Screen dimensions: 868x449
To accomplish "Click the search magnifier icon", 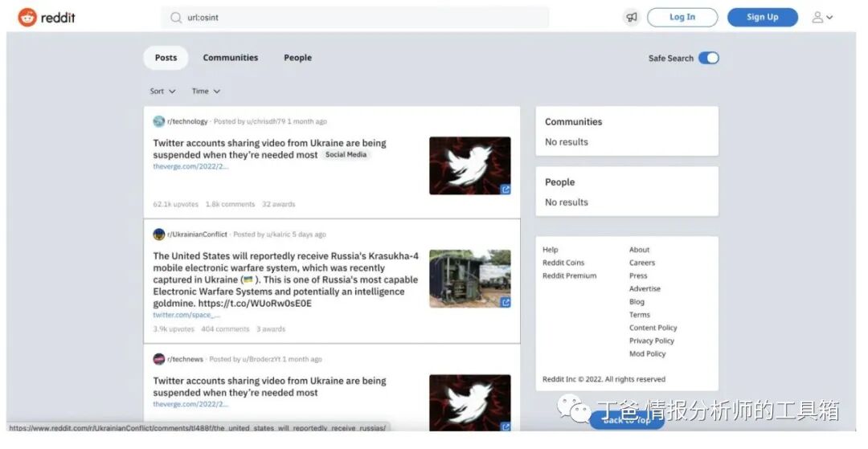I will (176, 18).
